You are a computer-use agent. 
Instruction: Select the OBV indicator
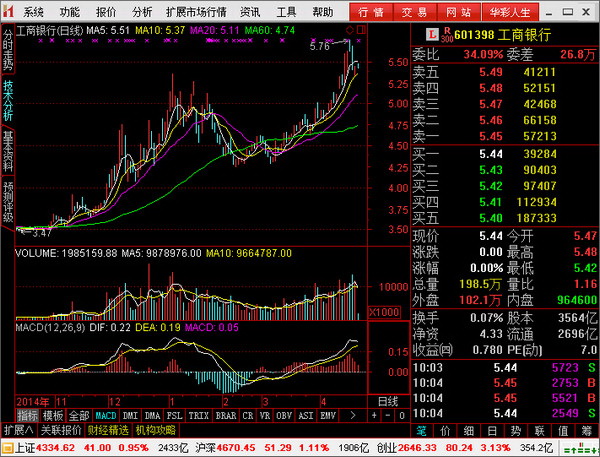click(284, 415)
